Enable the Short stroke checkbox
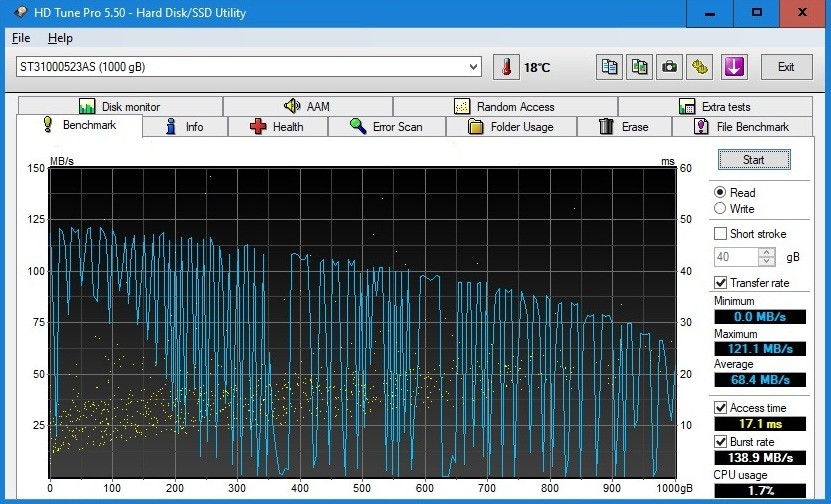The width and height of the screenshot is (831, 504). (x=720, y=234)
